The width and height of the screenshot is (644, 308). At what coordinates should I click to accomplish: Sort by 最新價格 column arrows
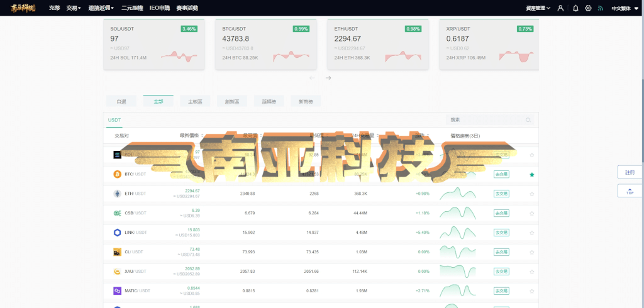pyautogui.click(x=203, y=136)
